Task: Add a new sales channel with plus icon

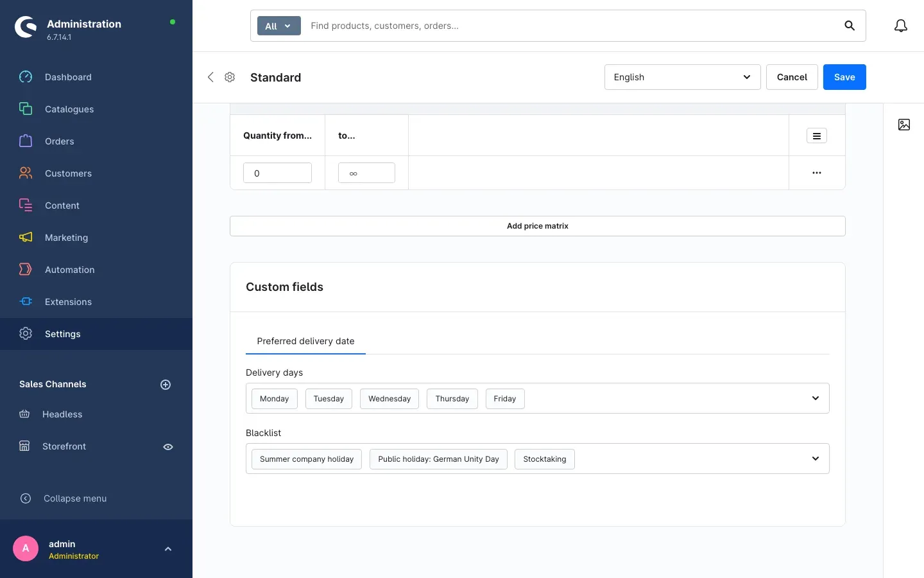Action: (166, 385)
